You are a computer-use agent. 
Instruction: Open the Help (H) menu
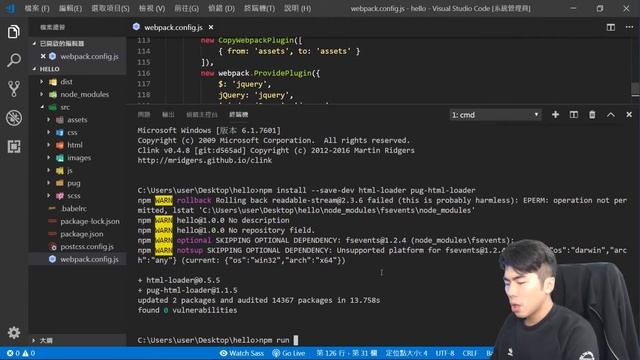[x=298, y=8]
